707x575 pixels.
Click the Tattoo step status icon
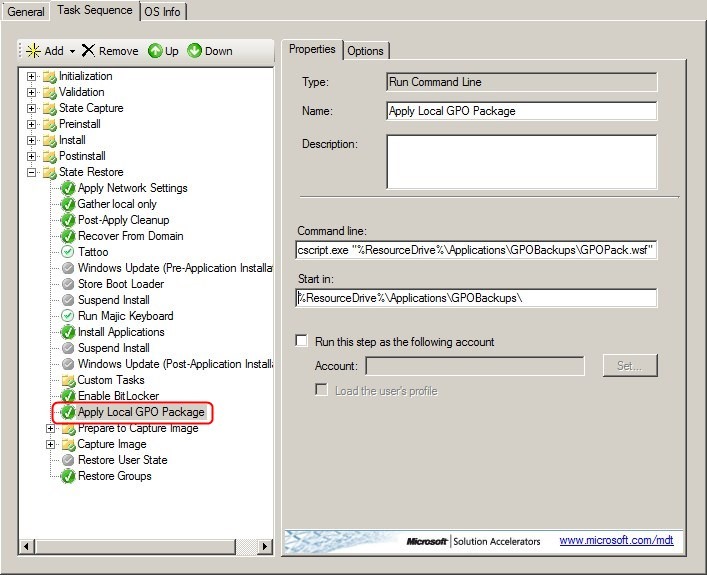pyautogui.click(x=68, y=252)
